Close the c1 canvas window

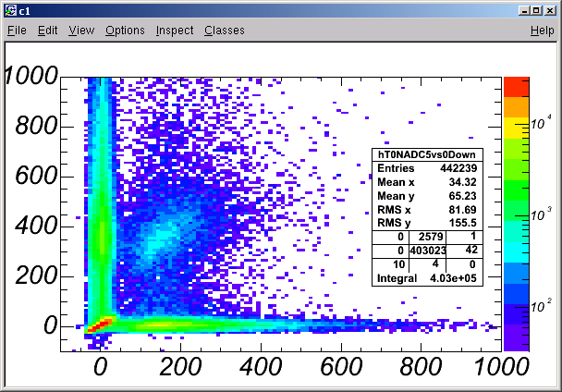coord(550,11)
